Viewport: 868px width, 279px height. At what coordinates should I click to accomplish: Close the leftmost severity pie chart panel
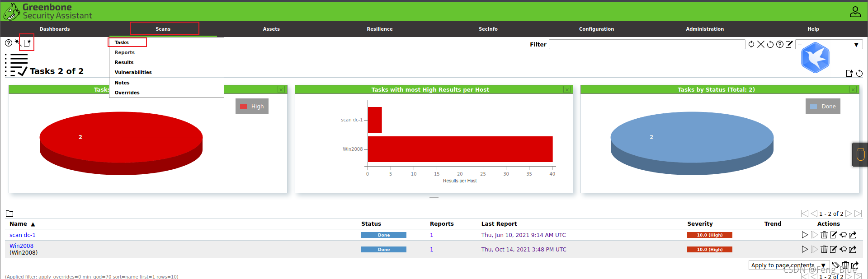[281, 90]
